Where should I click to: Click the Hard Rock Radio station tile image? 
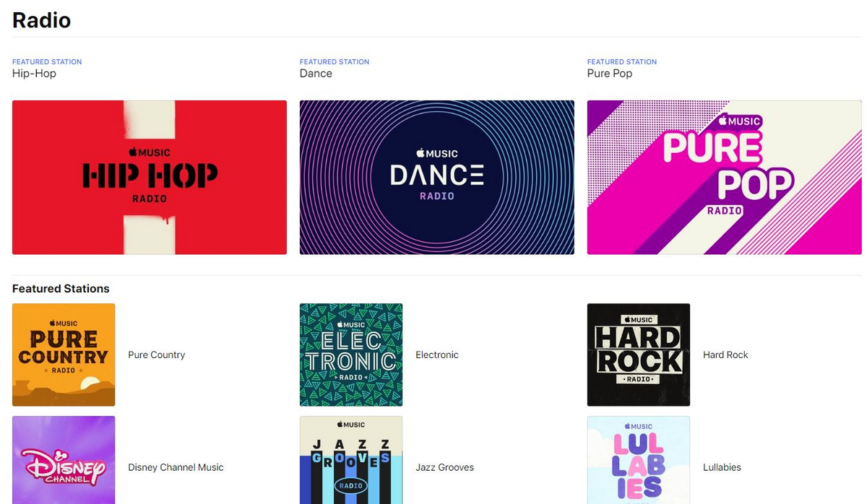click(639, 355)
